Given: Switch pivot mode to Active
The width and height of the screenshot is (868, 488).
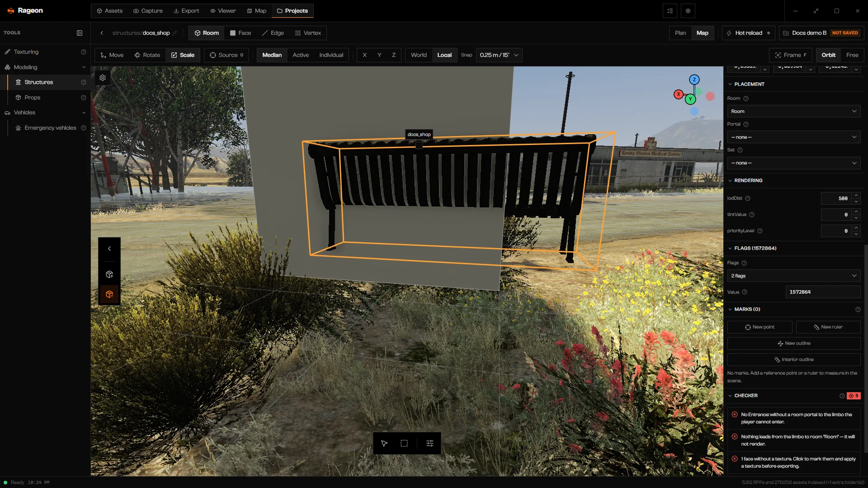Looking at the screenshot, I should point(301,55).
